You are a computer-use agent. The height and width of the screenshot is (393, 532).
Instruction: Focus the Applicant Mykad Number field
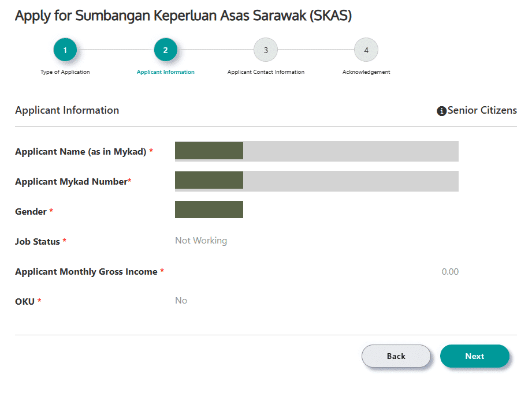317,181
